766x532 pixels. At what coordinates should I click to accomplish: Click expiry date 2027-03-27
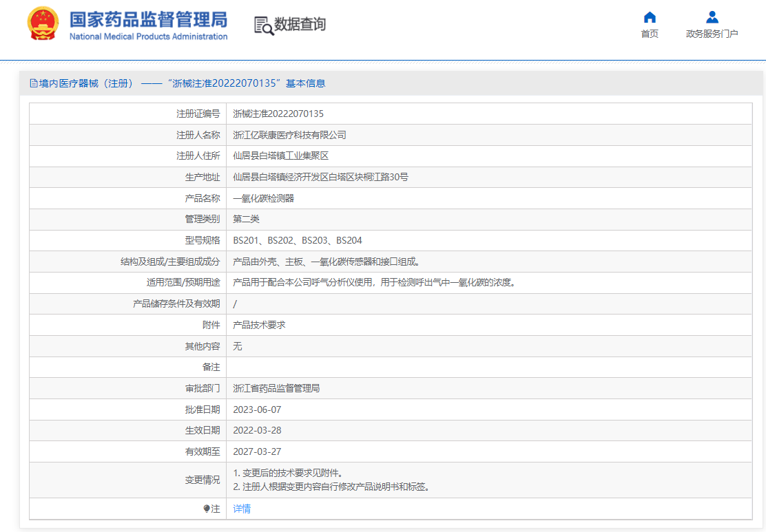coord(257,451)
